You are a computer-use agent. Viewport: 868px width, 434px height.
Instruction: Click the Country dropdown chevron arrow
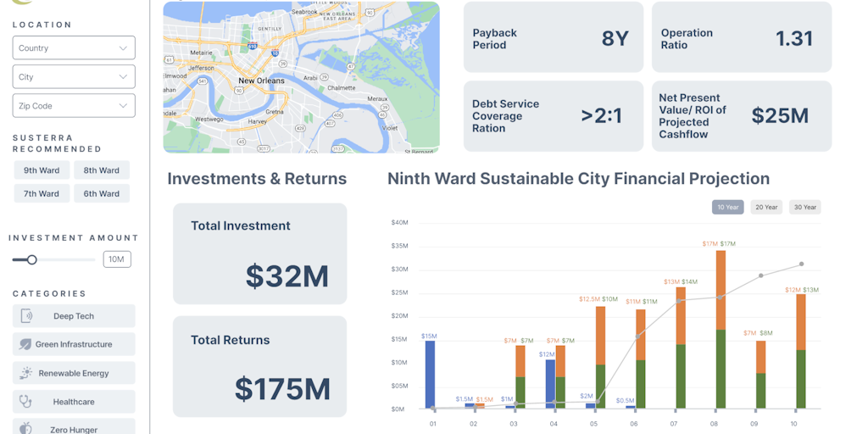(x=123, y=48)
